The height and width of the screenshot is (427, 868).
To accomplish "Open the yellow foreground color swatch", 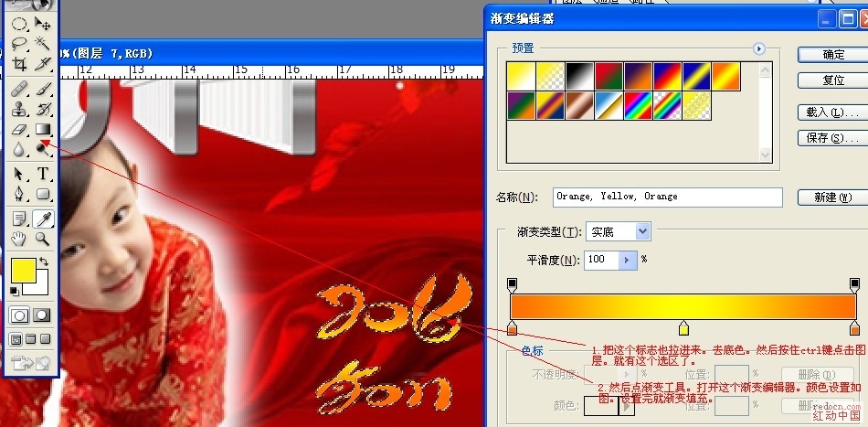I will (24, 270).
